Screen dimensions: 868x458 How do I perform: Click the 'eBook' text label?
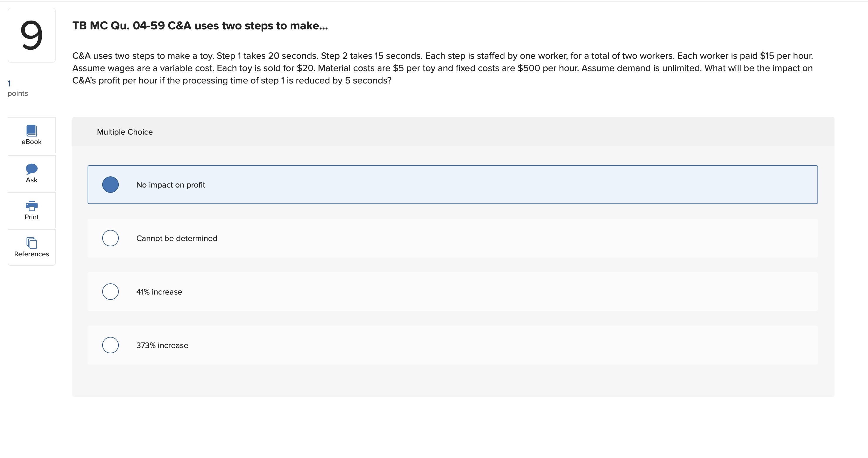pyautogui.click(x=31, y=142)
